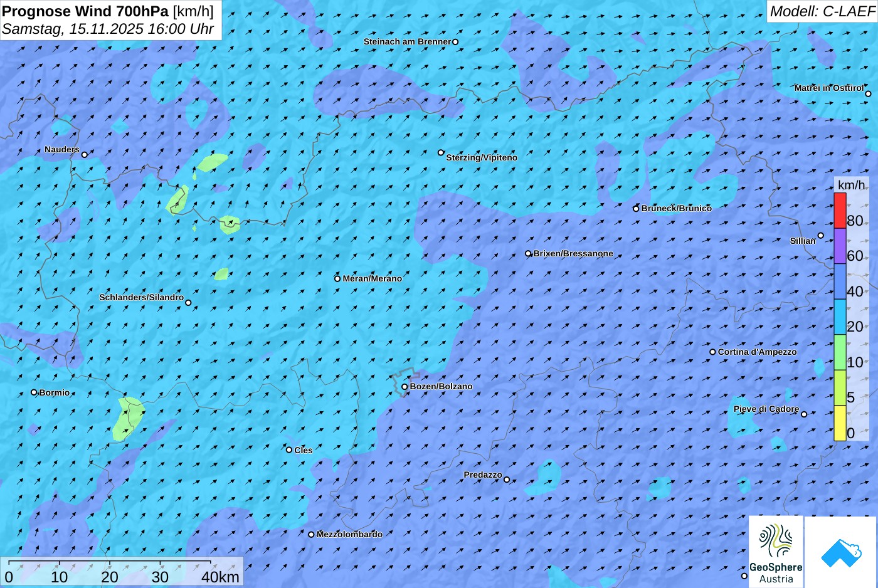Click the '40km' scale bar label
878x588 pixels.
[x=220, y=577]
